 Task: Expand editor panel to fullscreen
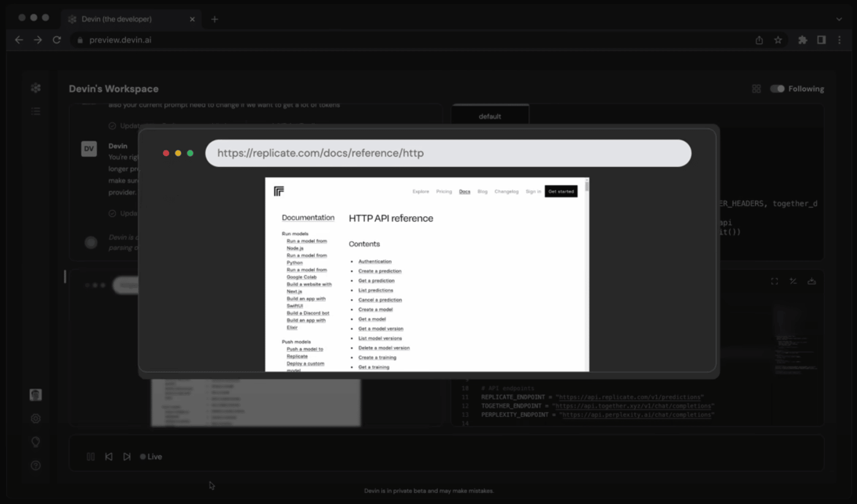coord(774,281)
